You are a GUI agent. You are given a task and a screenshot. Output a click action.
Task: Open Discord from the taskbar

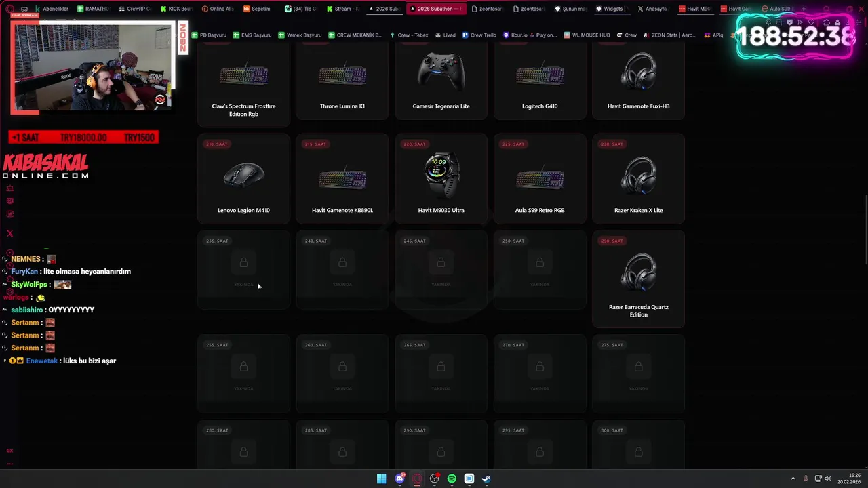pyautogui.click(x=399, y=479)
